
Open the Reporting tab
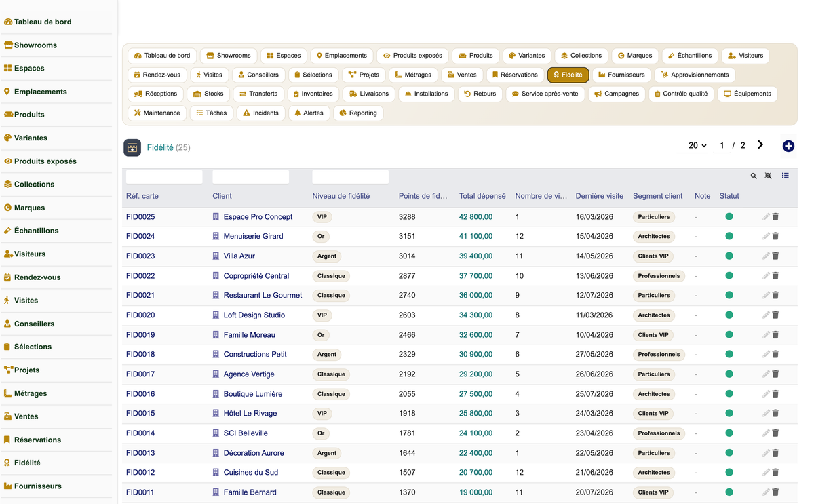point(358,113)
